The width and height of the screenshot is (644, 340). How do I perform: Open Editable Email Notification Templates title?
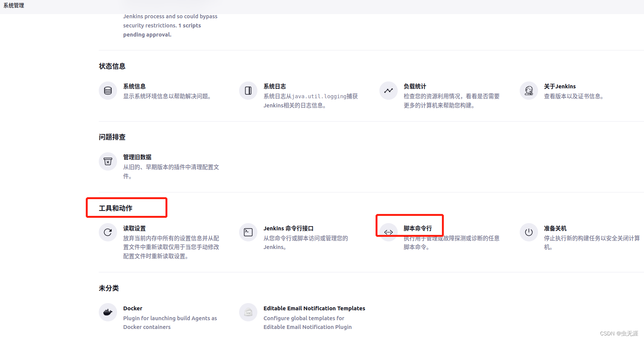tap(314, 308)
